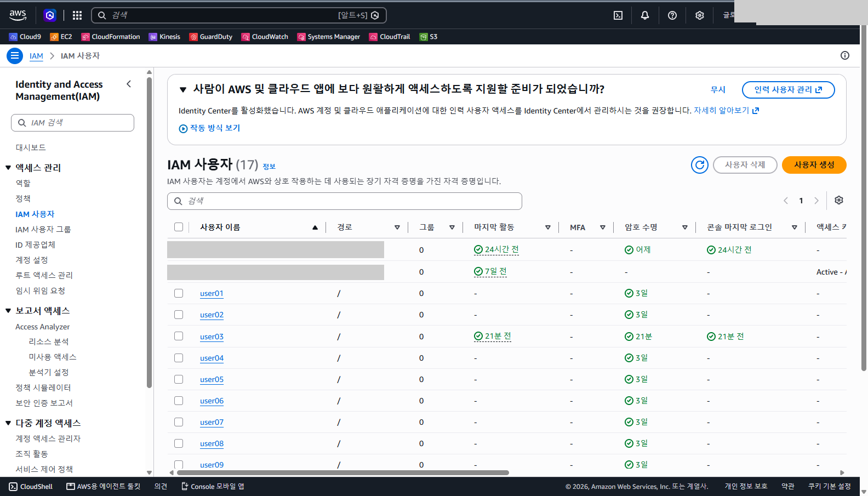
Task: Refresh the IAM users list
Action: 700,165
